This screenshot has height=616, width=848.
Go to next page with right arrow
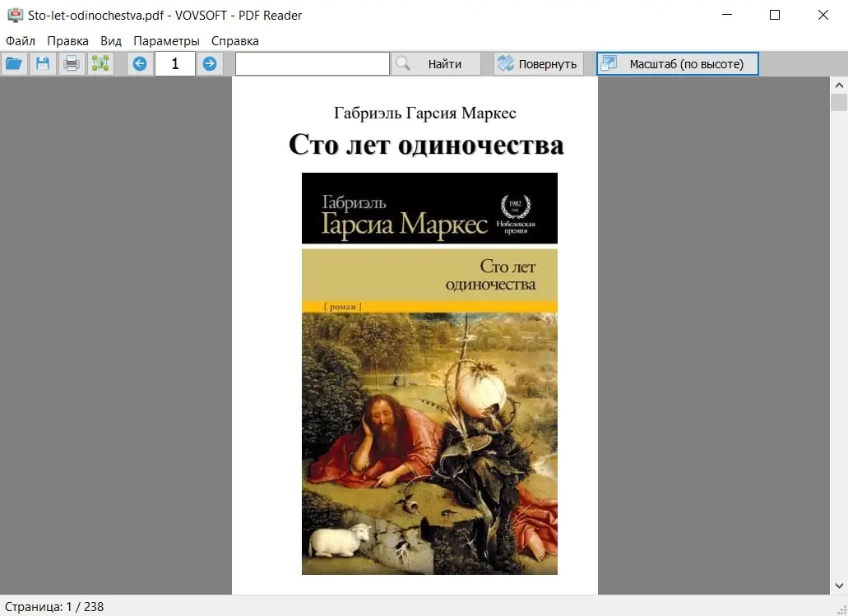[x=210, y=64]
